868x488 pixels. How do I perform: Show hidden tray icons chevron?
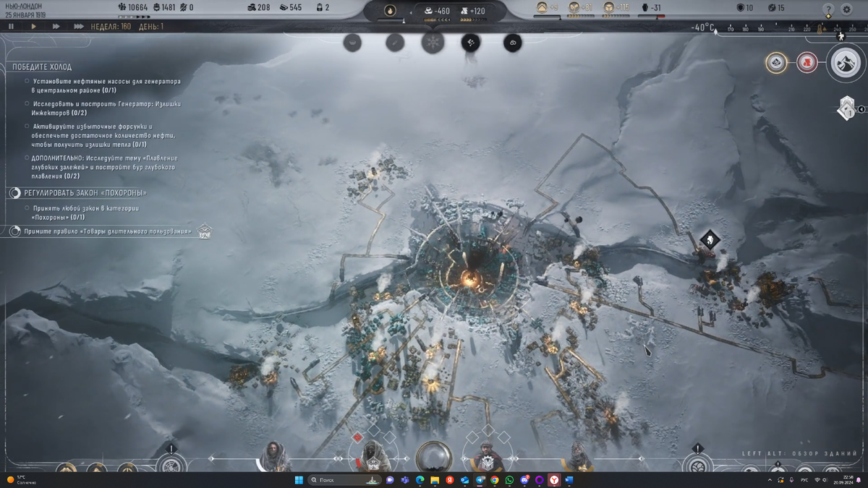[769, 480]
